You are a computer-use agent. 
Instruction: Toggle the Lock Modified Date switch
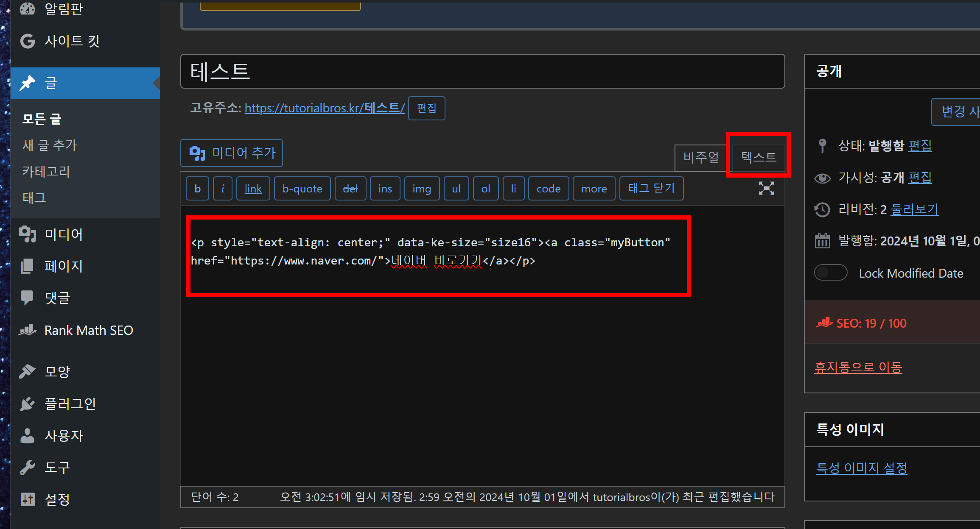830,273
